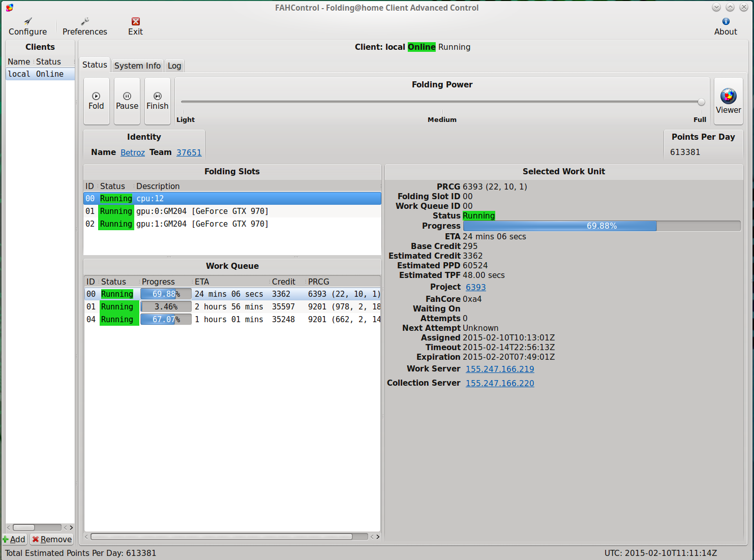Open project 6393 link
The image size is (754, 560).
pos(476,287)
